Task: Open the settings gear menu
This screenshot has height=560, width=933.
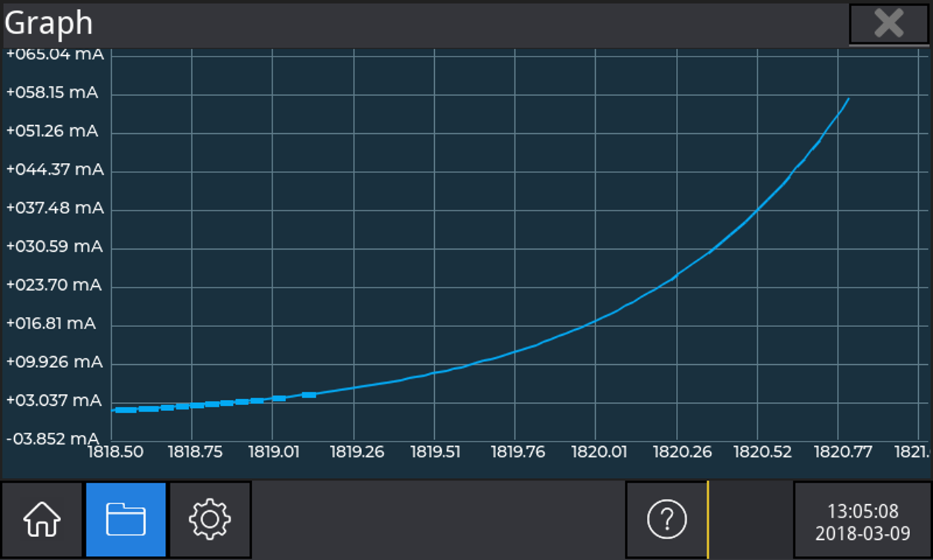Action: (210, 519)
